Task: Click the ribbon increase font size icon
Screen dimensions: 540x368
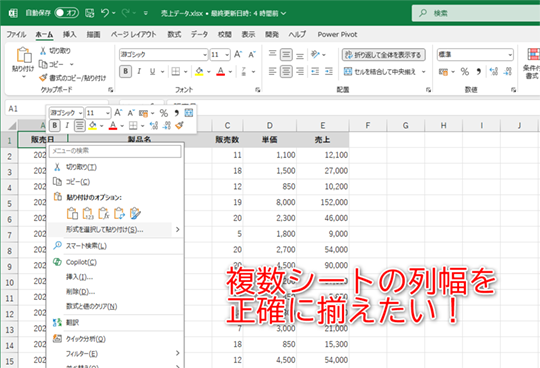Action: click(x=238, y=54)
